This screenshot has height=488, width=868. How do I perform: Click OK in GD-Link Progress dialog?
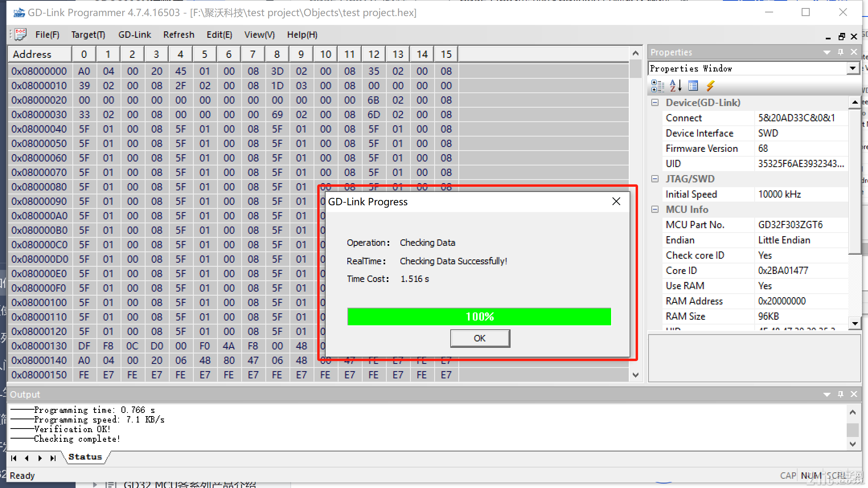[x=480, y=338]
